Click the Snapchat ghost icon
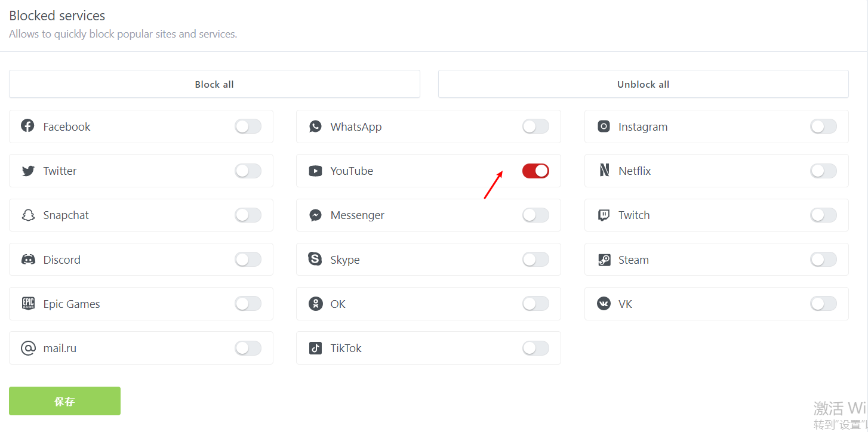 (28, 215)
